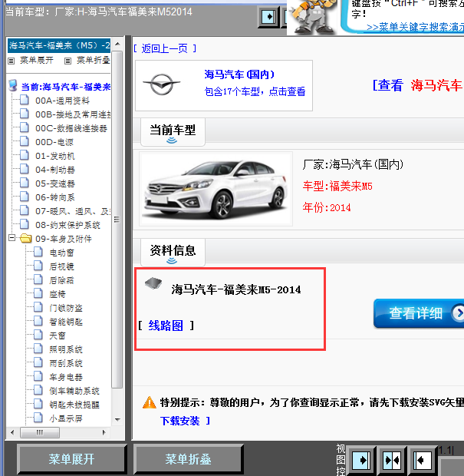Image resolution: width=464 pixels, height=476 pixels.
Task: Select 00C-数据线连接器 in the tree
Action: [x=71, y=128]
